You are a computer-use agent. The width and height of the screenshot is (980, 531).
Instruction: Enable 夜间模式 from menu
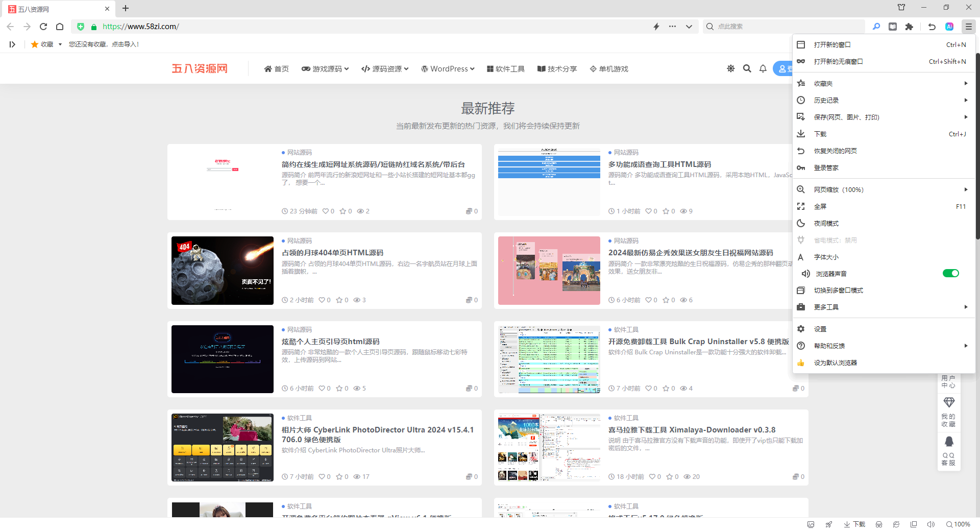[x=884, y=224]
